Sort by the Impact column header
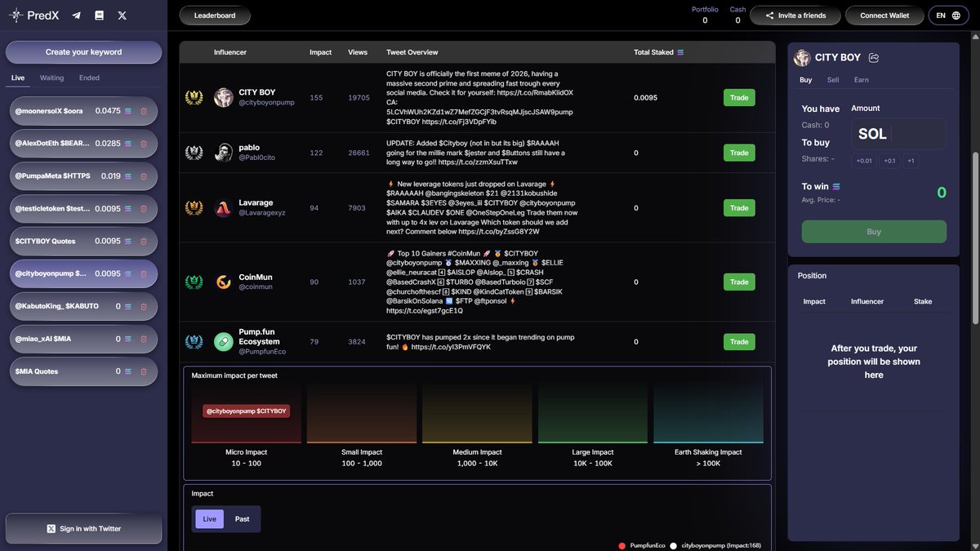The width and height of the screenshot is (980, 551). (320, 52)
